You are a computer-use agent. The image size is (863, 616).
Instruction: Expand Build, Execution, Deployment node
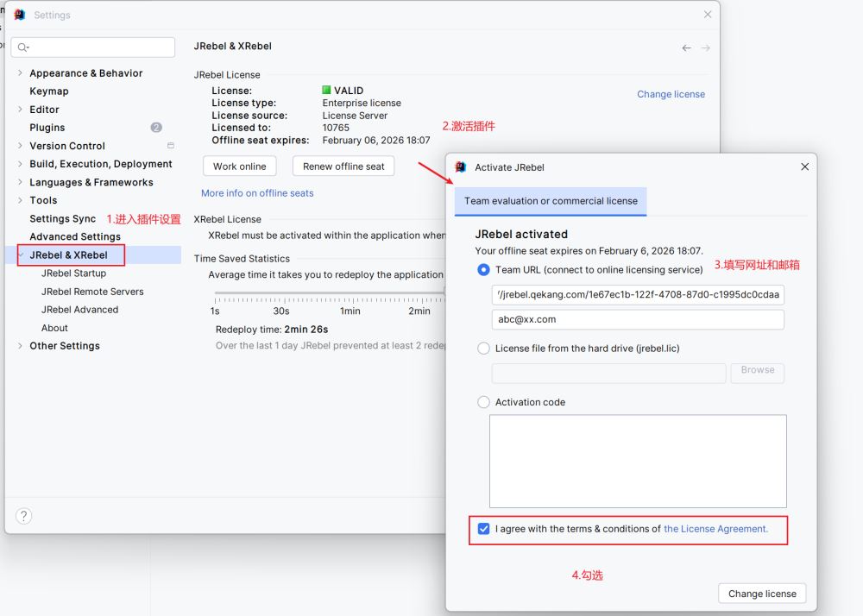(21, 163)
